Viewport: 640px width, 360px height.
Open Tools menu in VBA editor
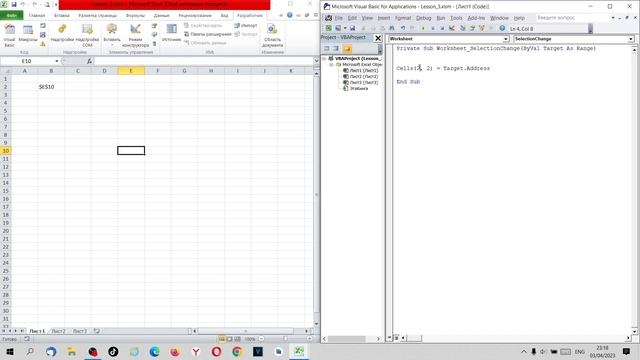pos(456,18)
